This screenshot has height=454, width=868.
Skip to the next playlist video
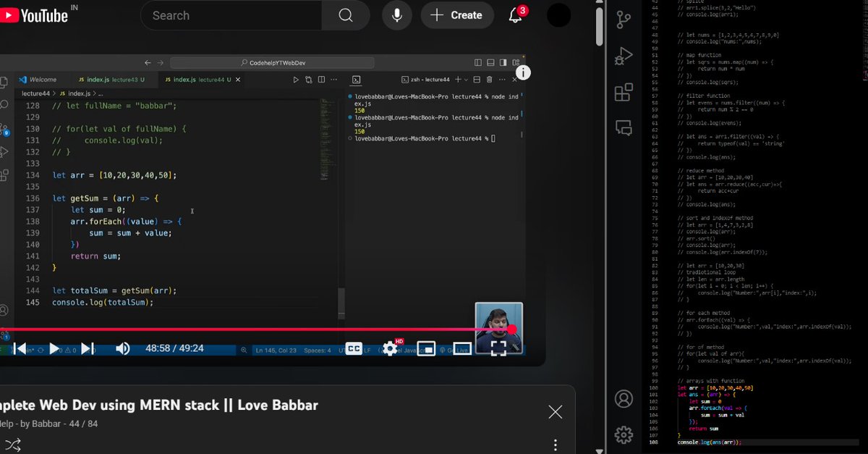coord(88,349)
